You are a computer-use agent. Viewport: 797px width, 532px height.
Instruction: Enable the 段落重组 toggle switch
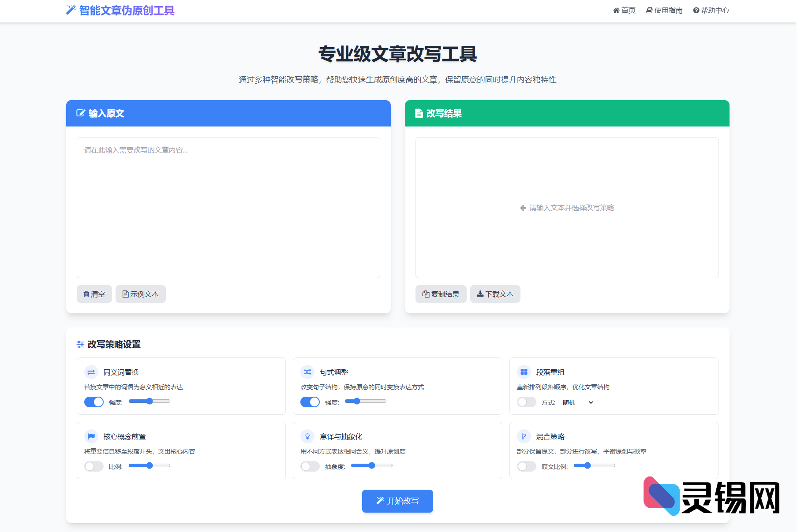526,402
